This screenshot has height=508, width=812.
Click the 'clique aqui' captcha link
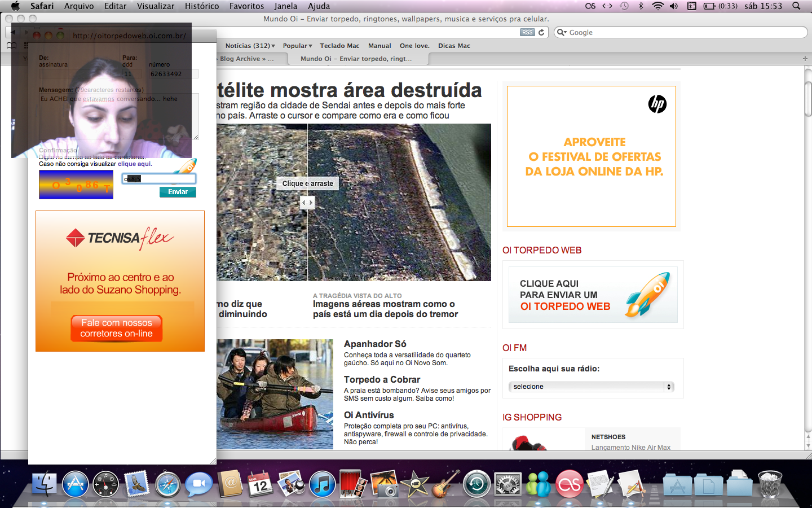pos(134,164)
